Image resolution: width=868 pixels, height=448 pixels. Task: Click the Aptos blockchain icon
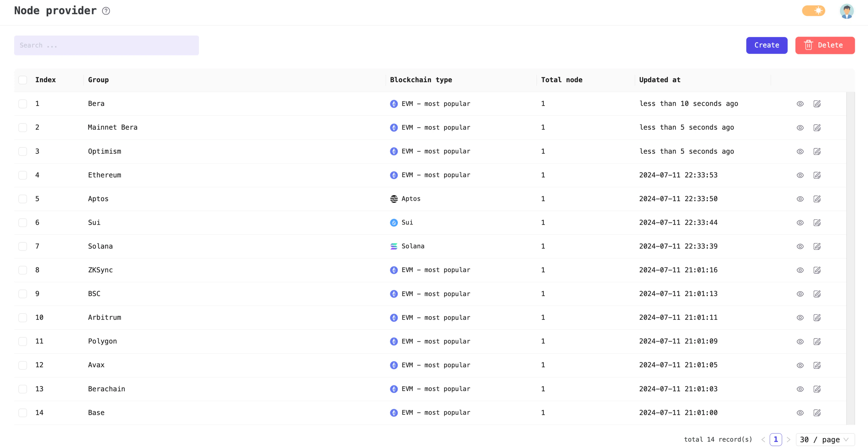point(393,199)
